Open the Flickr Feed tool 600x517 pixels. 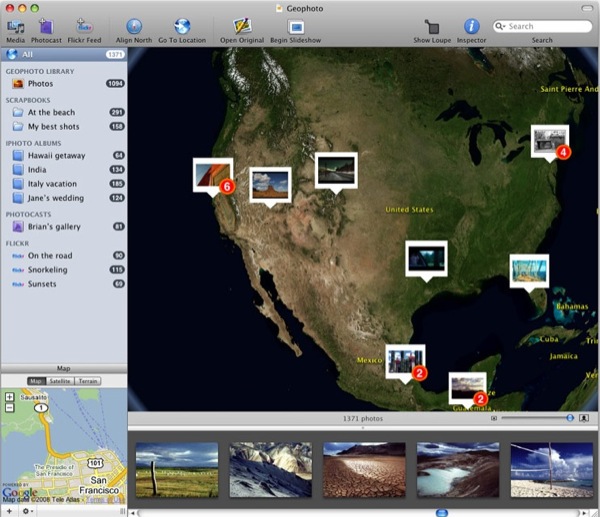pos(85,26)
